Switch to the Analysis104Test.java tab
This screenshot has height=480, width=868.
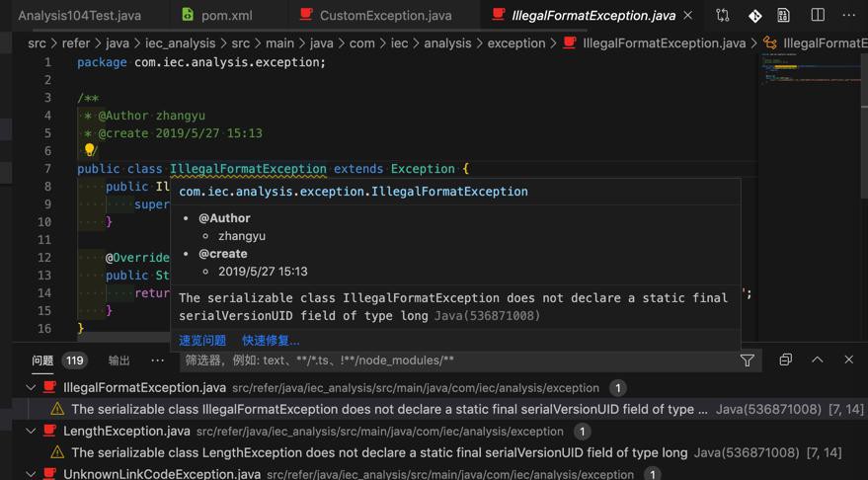coord(79,16)
